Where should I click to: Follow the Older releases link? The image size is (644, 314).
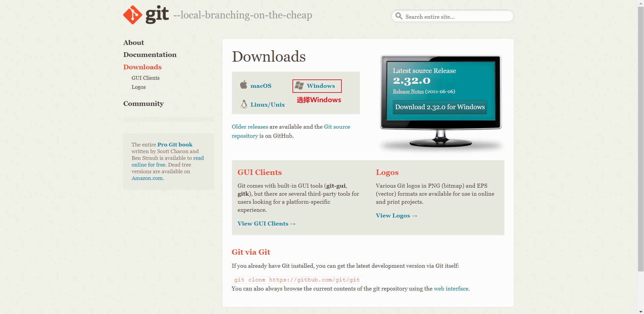coord(250,127)
